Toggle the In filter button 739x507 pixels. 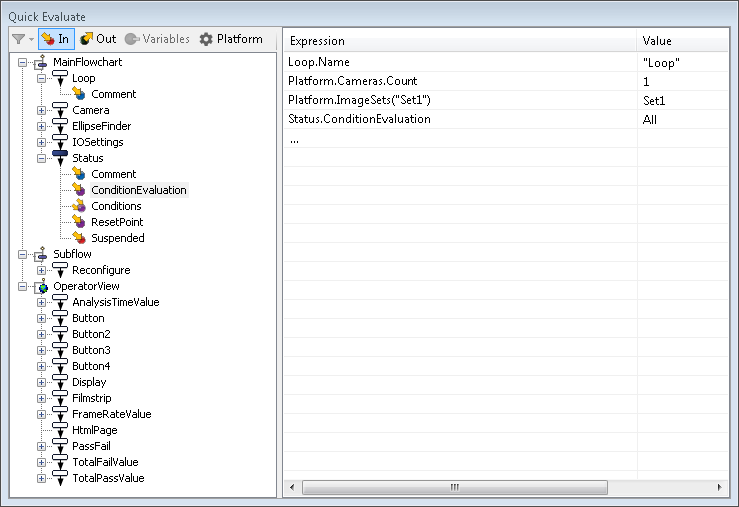(56, 39)
